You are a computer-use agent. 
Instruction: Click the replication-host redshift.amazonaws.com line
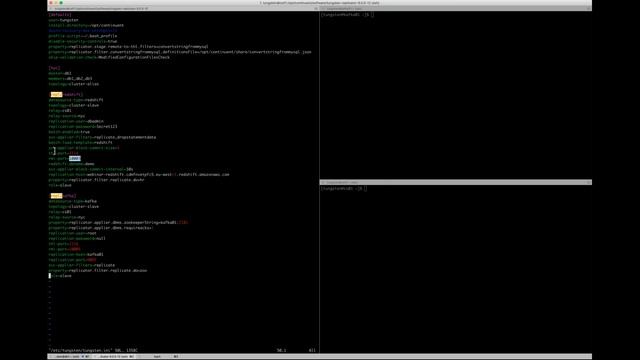tap(139, 174)
